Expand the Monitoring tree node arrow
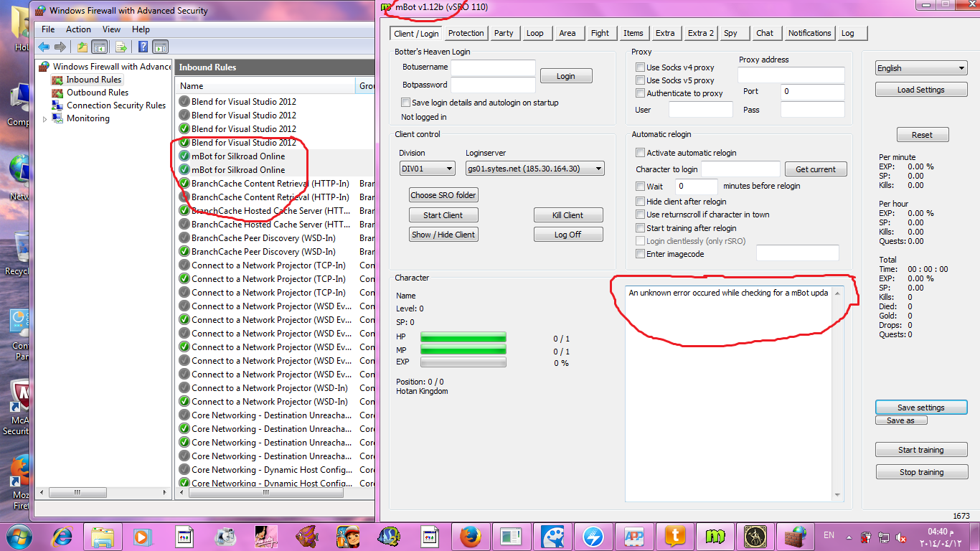The image size is (980, 551). 45,119
